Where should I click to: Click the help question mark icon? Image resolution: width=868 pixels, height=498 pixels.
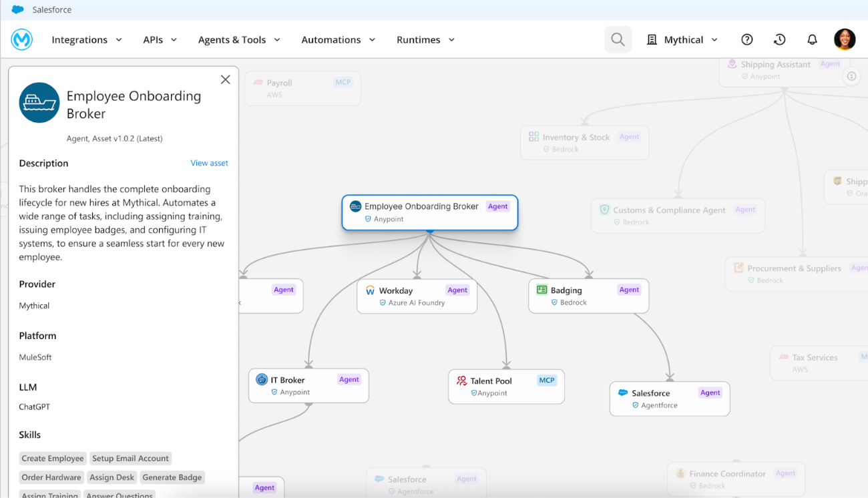(747, 40)
